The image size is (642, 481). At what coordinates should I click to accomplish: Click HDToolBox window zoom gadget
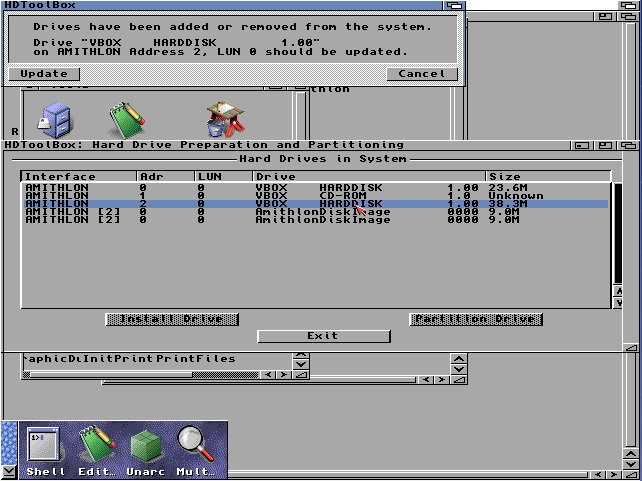606,145
